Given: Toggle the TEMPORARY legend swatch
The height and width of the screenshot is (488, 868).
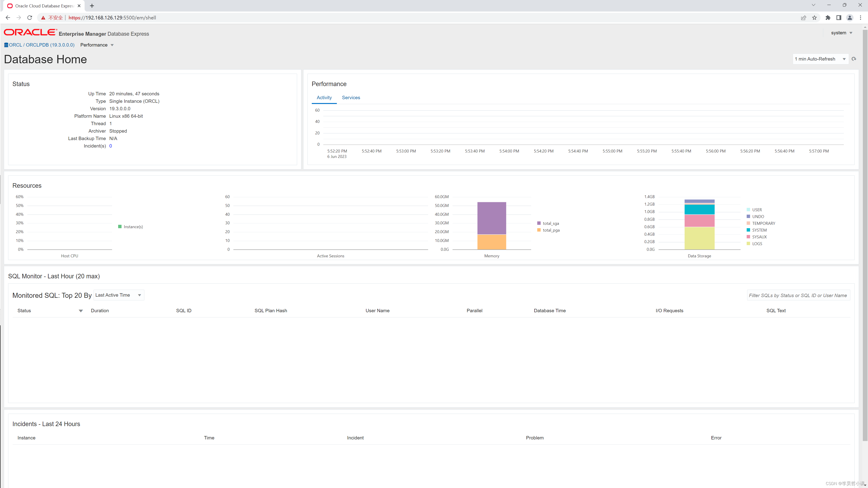Looking at the screenshot, I should [748, 223].
